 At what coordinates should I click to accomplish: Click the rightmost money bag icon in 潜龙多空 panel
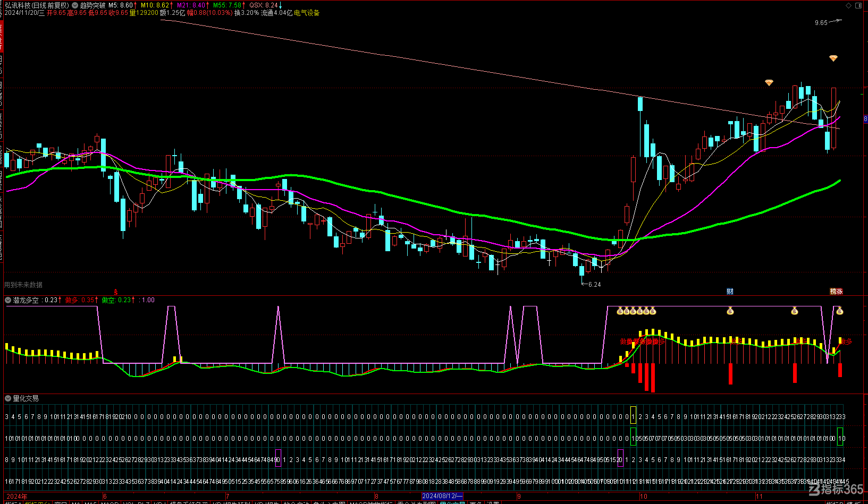click(839, 311)
